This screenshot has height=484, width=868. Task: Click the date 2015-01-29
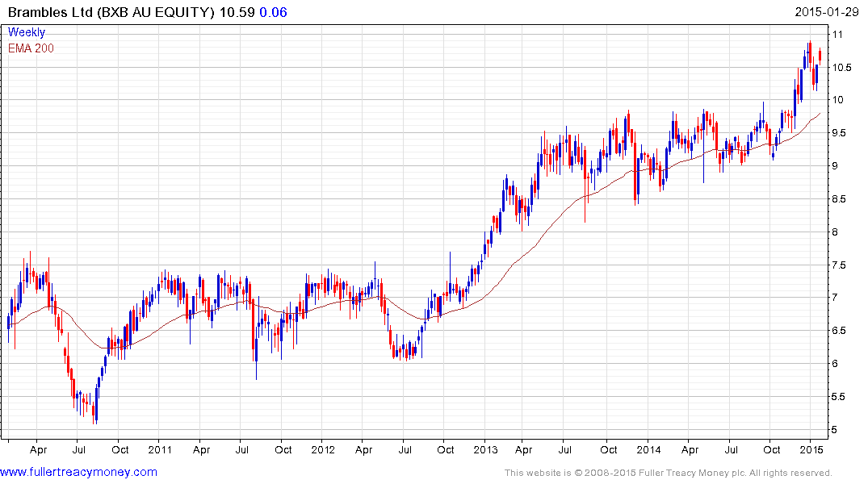click(x=827, y=12)
